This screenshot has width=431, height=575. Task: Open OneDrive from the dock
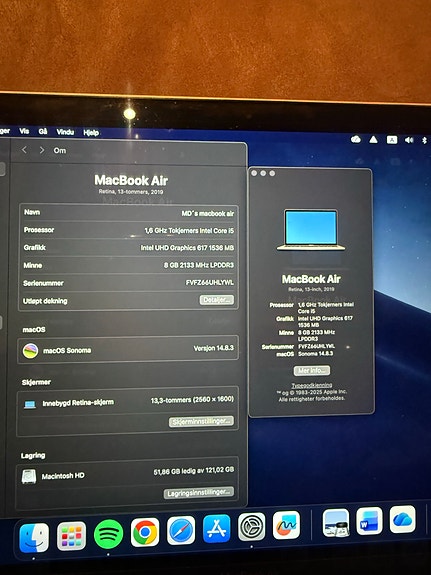[x=402, y=519]
